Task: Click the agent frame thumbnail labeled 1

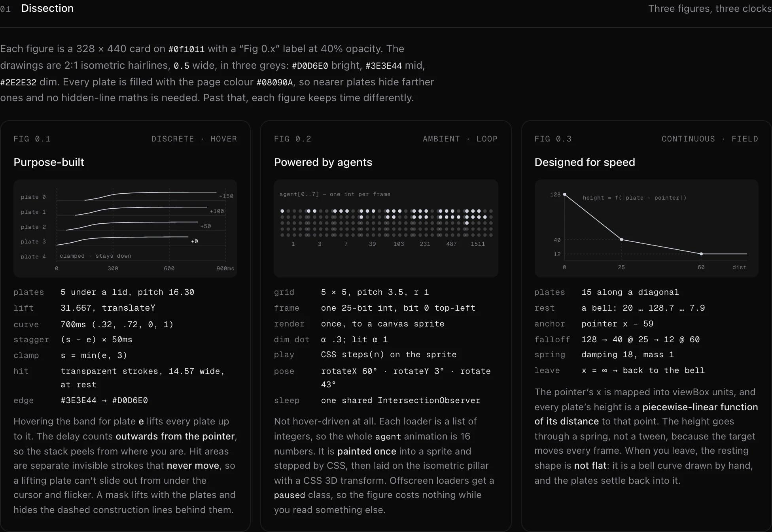Action: point(293,223)
